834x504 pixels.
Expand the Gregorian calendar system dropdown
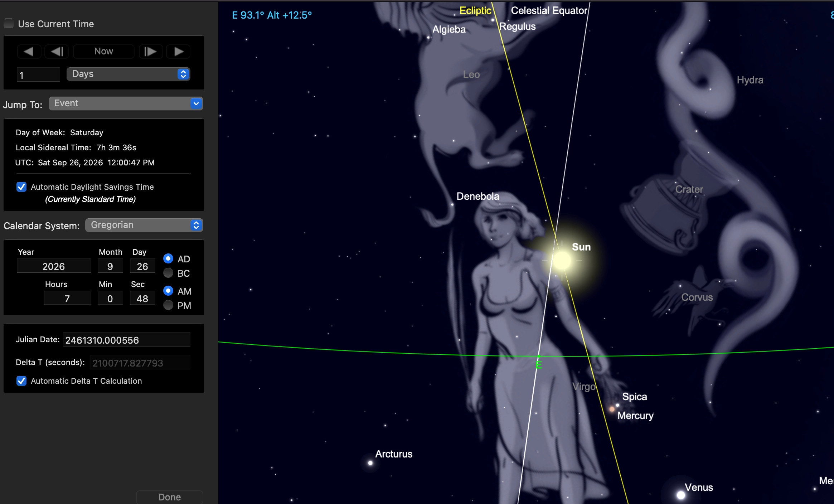pos(144,225)
